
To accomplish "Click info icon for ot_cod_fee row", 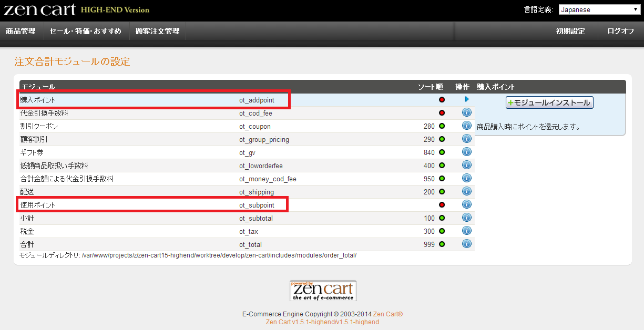I will (x=466, y=112).
